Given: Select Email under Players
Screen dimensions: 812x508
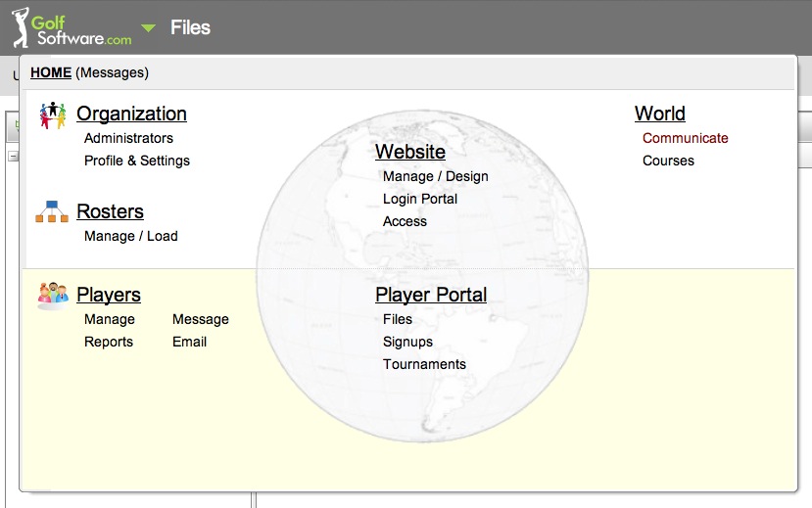Looking at the screenshot, I should coord(189,342).
